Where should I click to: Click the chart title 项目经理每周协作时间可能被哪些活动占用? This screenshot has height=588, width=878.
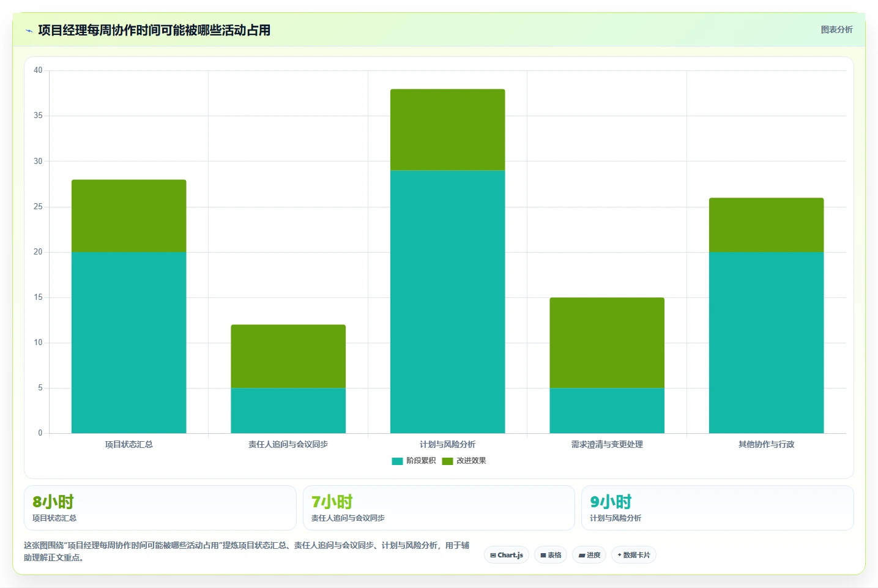tap(154, 30)
